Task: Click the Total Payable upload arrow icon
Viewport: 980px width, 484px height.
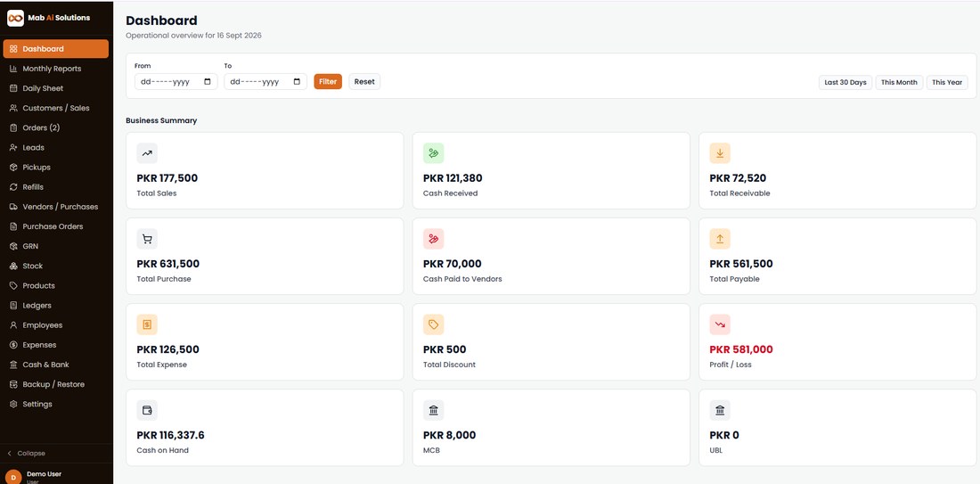Action: point(720,239)
